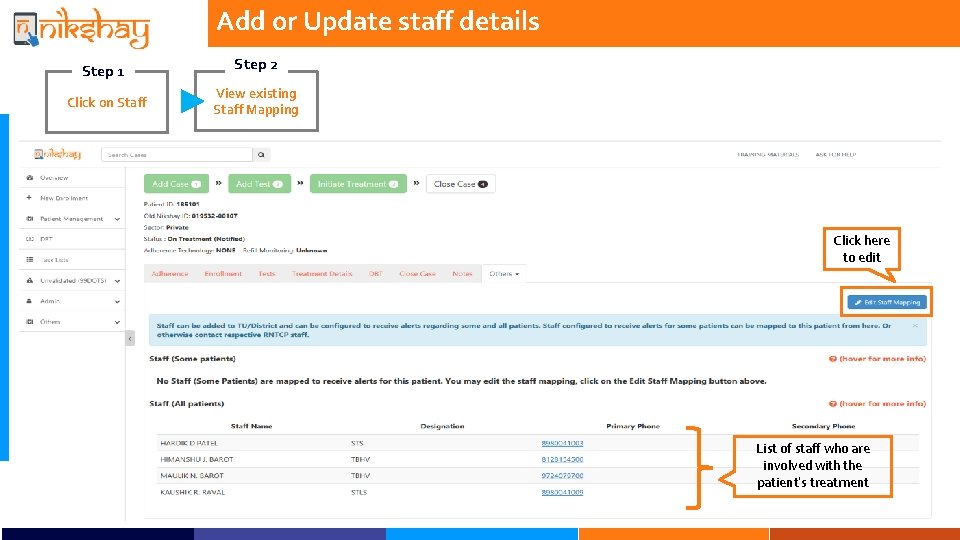960x540 pixels.
Task: Click the Staff Name column header
Action: (252, 426)
